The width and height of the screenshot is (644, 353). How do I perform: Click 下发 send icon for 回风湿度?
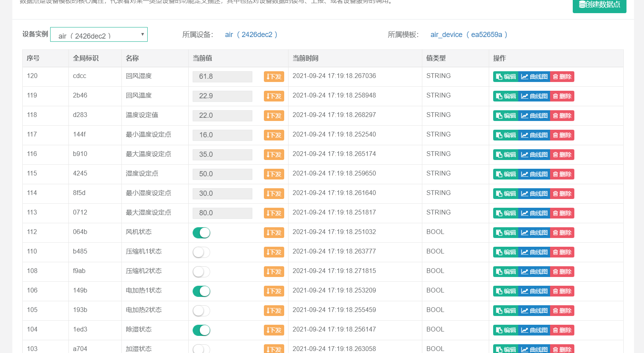click(x=274, y=77)
